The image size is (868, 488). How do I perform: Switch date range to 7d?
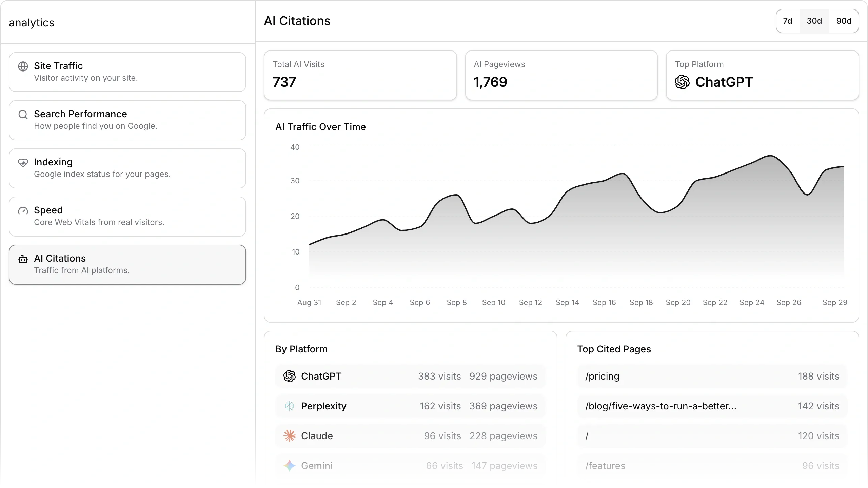(788, 21)
